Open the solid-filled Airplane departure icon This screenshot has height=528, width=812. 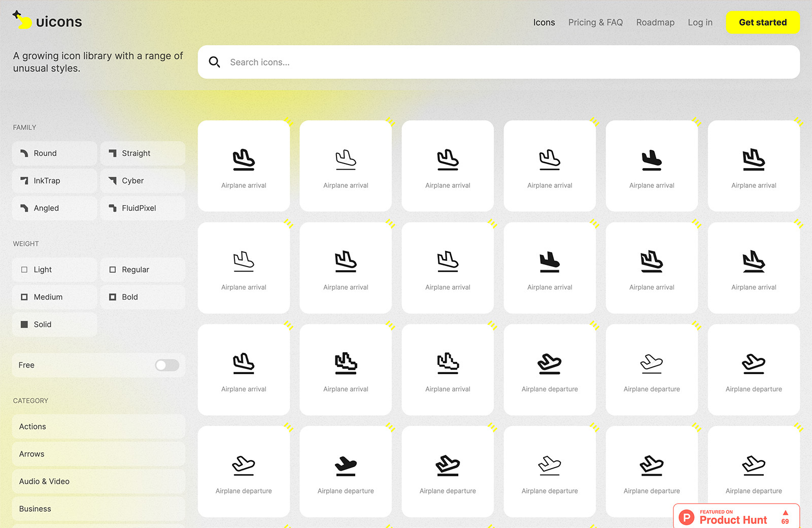click(346, 472)
